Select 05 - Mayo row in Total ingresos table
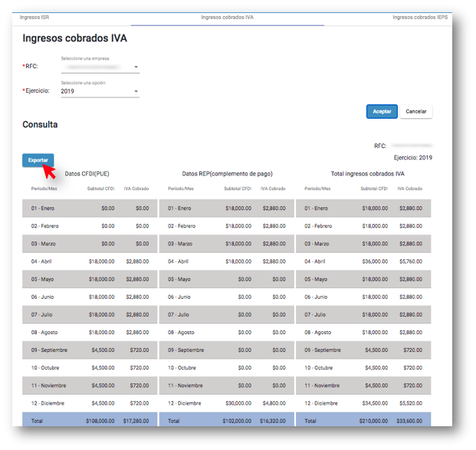This screenshot has height=450, width=476. click(x=363, y=279)
